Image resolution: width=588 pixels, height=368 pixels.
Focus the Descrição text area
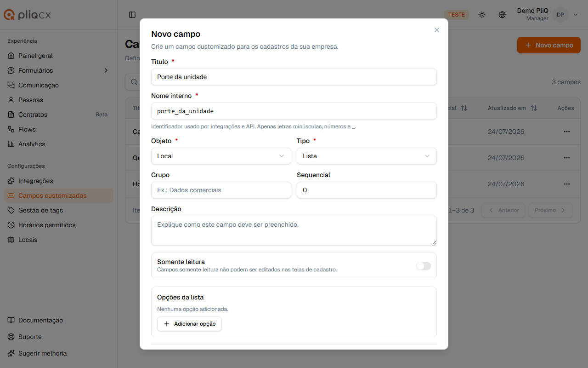[x=294, y=230]
